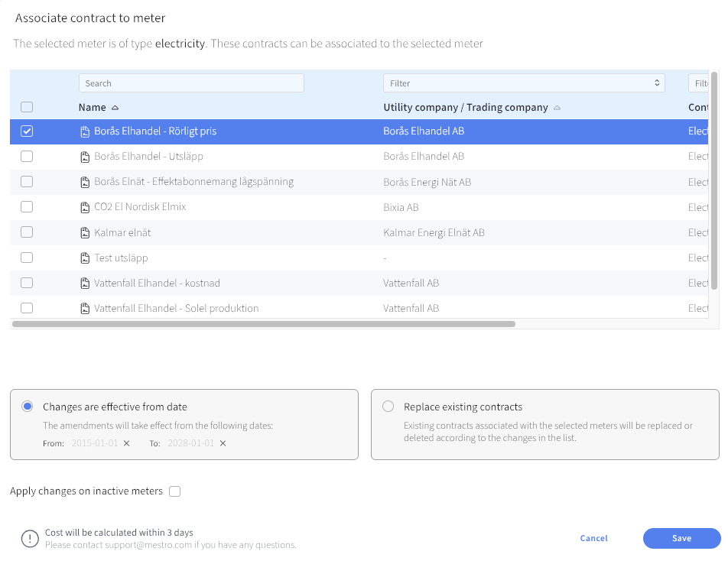The width and height of the screenshot is (728, 564).
Task: Click the Bixia AB cell
Action: coord(401,207)
